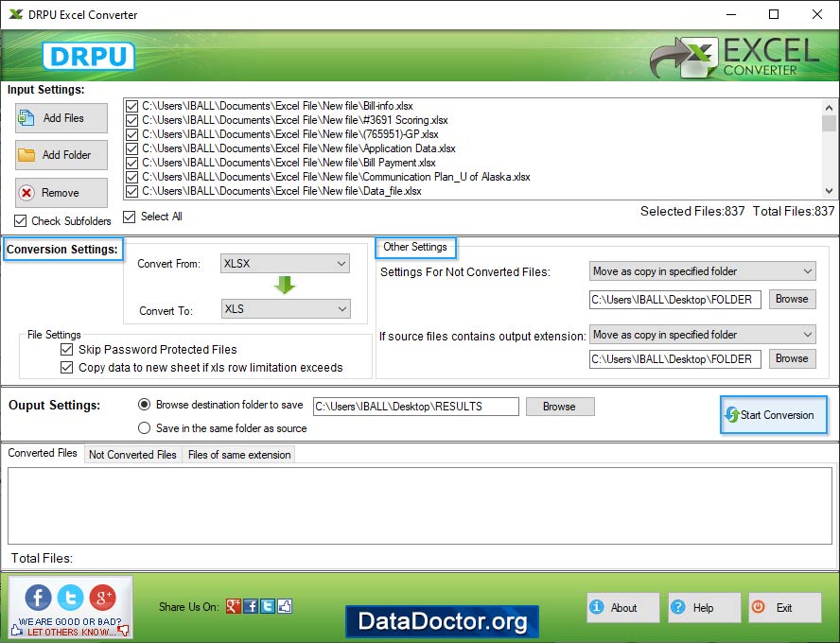Viewport: 840px width, 643px height.
Task: Uncheck the Data_file.xlsx checkbox
Action: coord(131,191)
